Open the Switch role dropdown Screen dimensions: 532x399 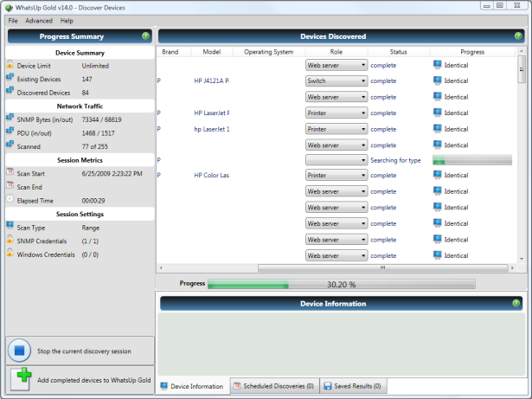pyautogui.click(x=337, y=81)
